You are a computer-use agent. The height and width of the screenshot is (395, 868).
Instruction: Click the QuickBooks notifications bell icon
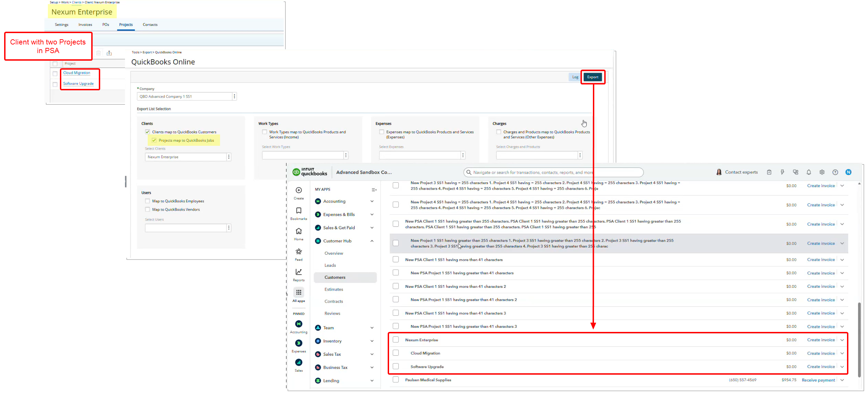click(809, 172)
